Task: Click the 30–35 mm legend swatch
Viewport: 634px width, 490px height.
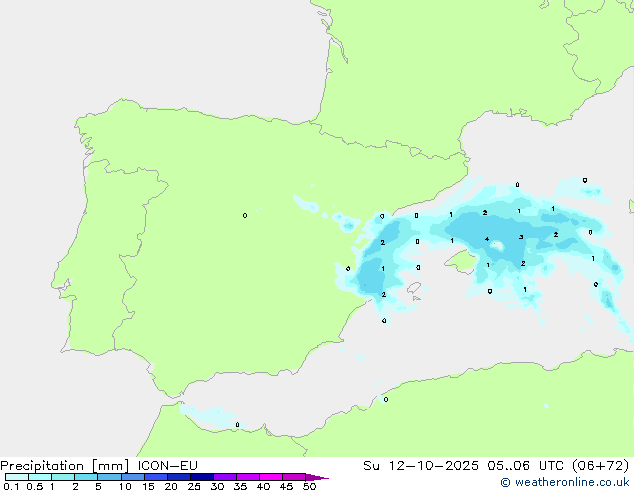Action: point(225,477)
